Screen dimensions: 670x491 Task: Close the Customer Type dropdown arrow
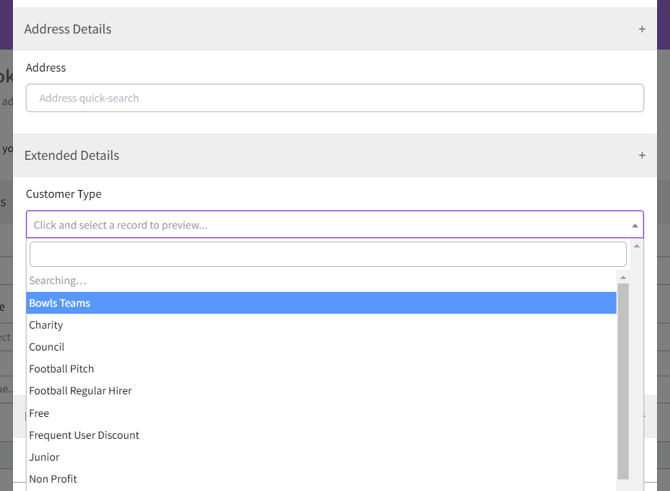pyautogui.click(x=634, y=225)
